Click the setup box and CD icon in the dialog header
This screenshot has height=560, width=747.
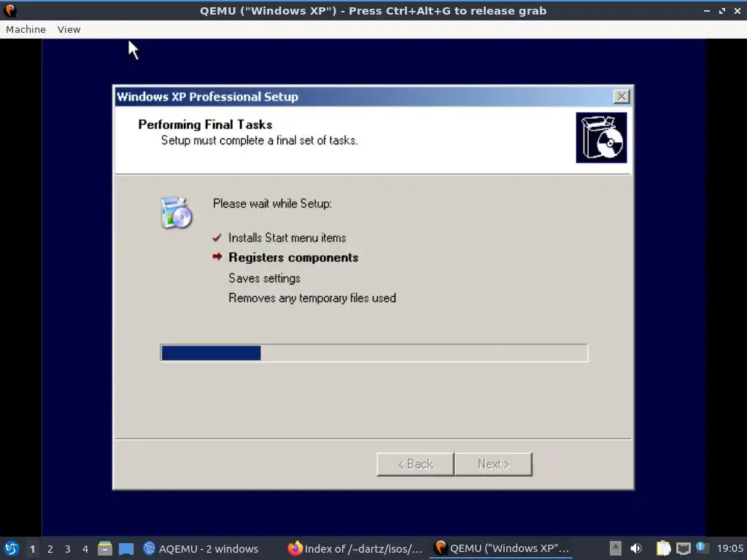[x=601, y=138]
